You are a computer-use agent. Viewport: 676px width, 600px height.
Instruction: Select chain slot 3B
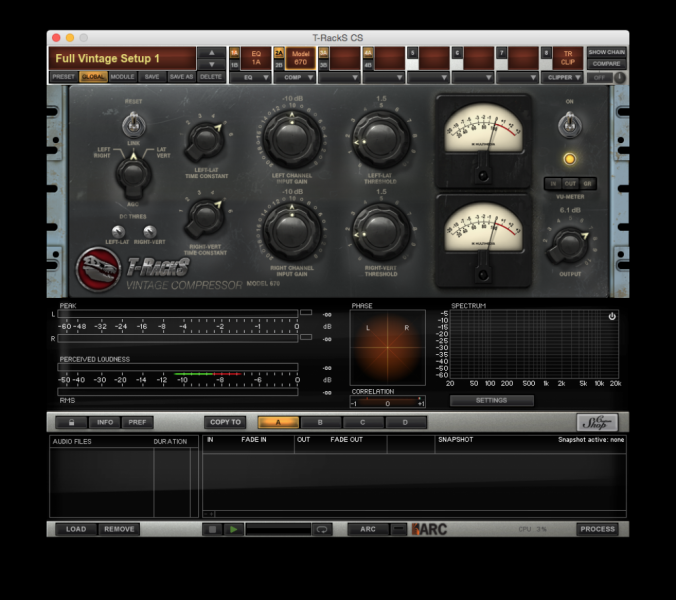pos(323,65)
